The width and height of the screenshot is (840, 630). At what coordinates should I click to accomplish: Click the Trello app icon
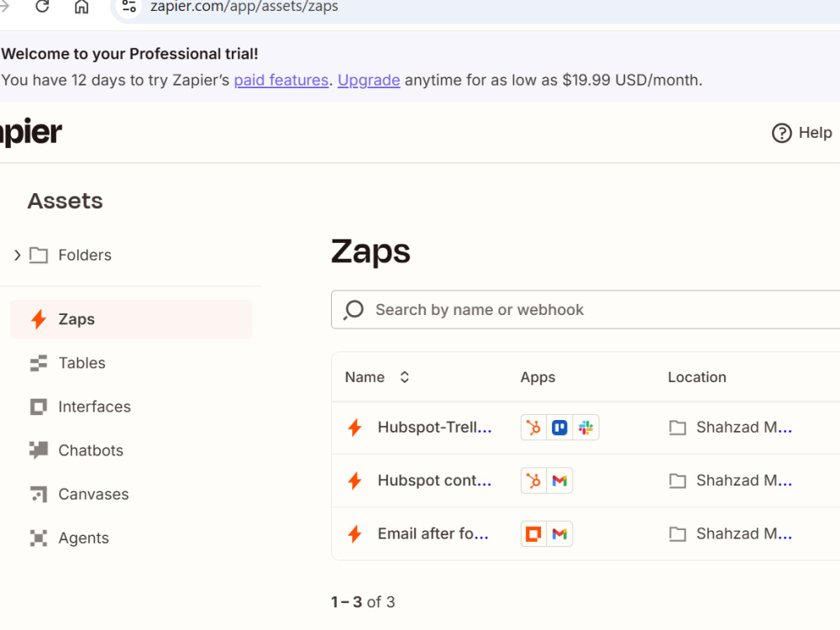pos(559,428)
